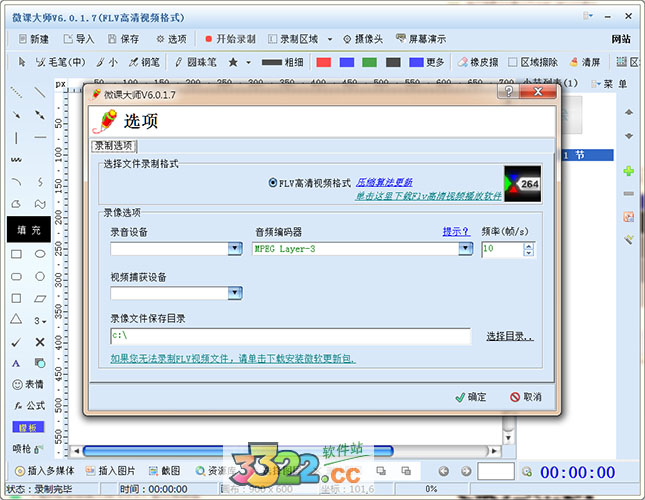Select the 钢笔 pen tool

[144, 62]
